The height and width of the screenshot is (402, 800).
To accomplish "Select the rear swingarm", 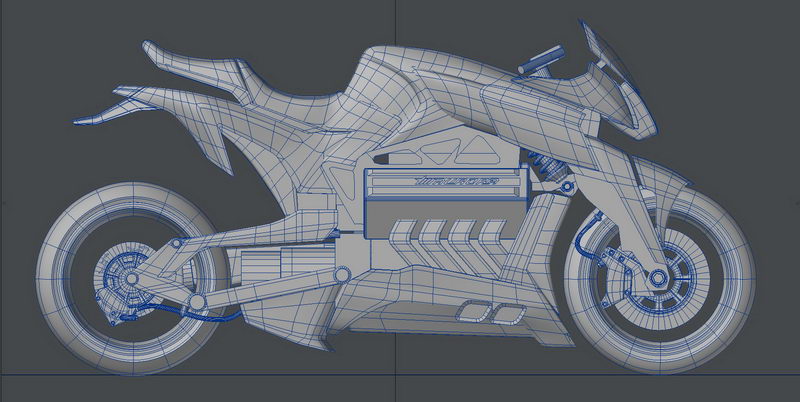I will point(240,289).
